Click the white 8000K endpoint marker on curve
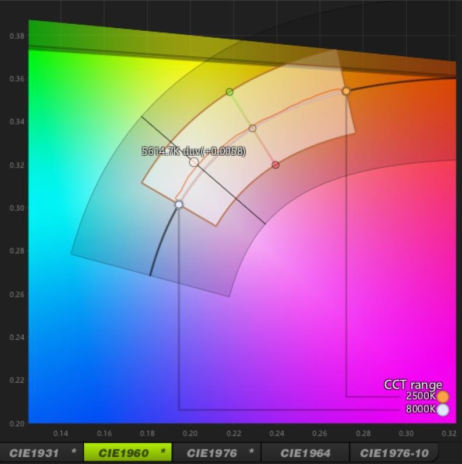This screenshot has width=462, height=464. pos(179,204)
